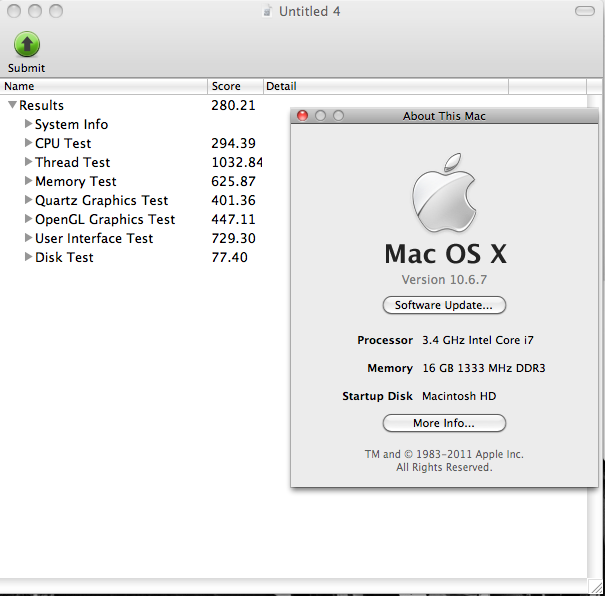Click the Version 10.6.7 text
The width and height of the screenshot is (605, 596).
tap(444, 279)
